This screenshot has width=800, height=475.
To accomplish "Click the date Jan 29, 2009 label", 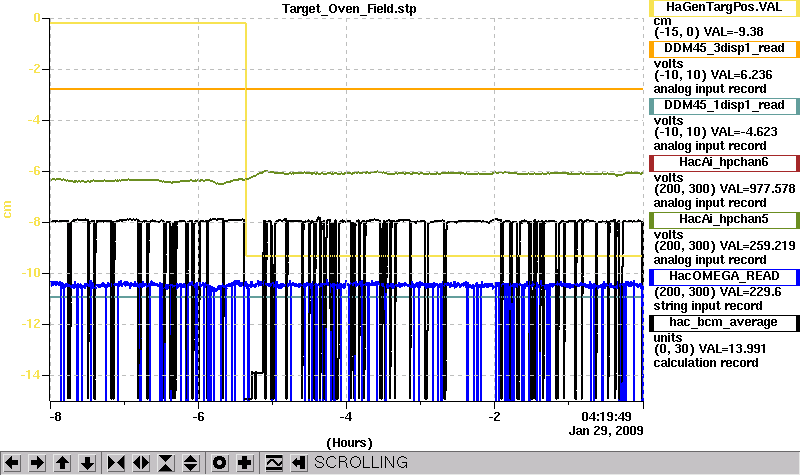I will click(x=606, y=431).
